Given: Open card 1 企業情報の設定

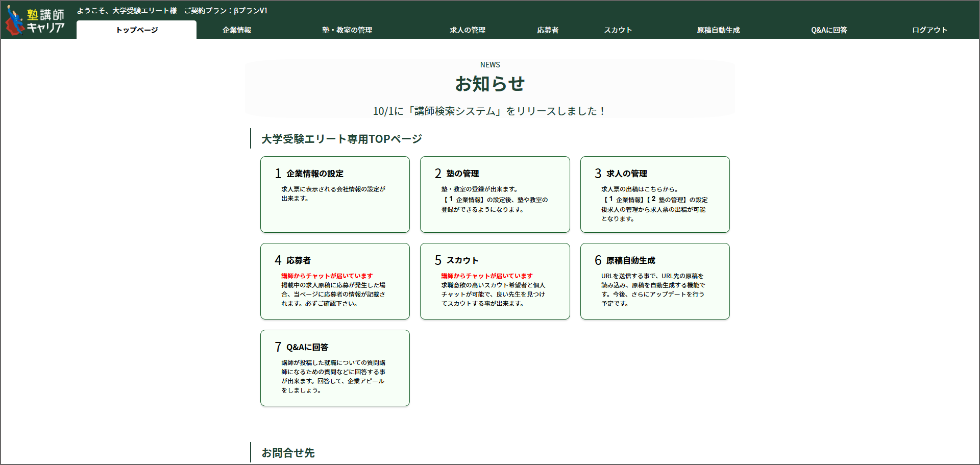Looking at the screenshot, I should pos(335,194).
